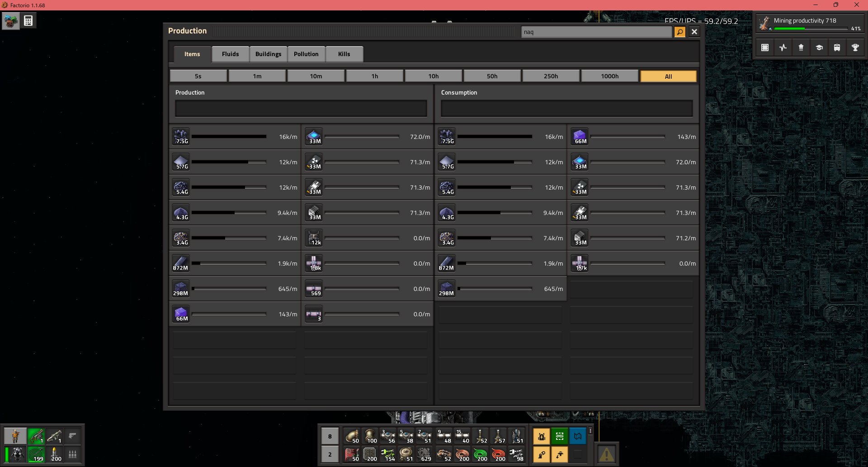Click the mod button next to calculator
868x467 pixels.
[11, 21]
